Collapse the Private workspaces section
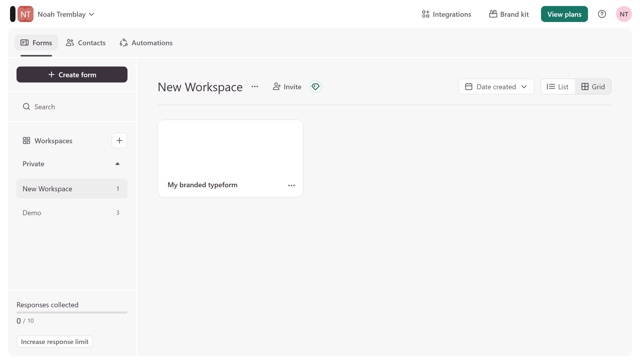This screenshot has height=364, width=640. pyautogui.click(x=117, y=164)
